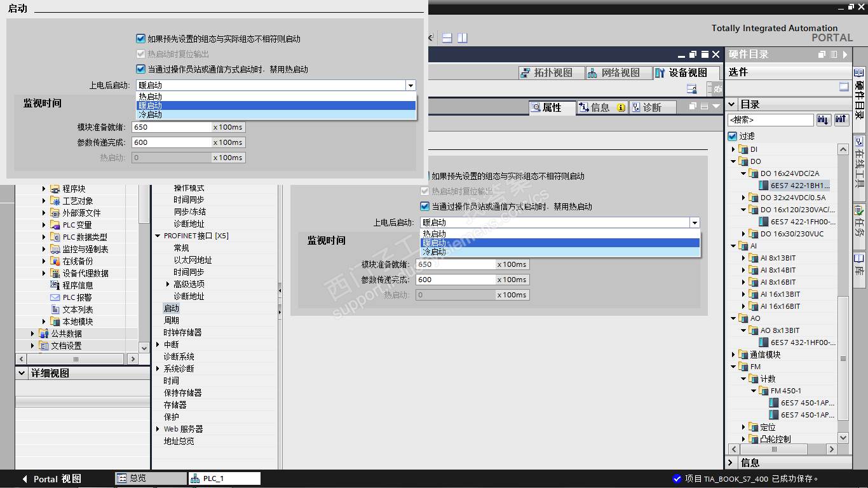Toggle 如果预先设置的组态 checkbox in enlarged 启动 callout
868x488 pixels.
pos(141,39)
